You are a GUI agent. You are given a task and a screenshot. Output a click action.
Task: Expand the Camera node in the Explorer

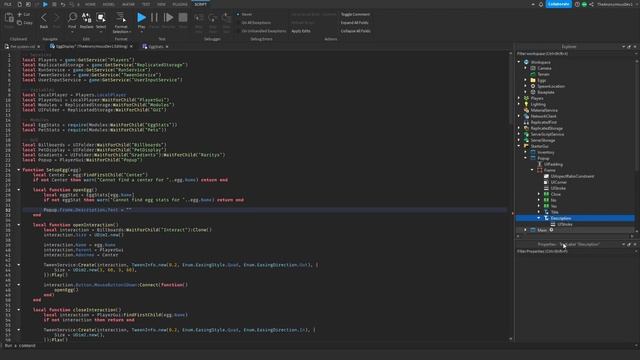coord(526,68)
